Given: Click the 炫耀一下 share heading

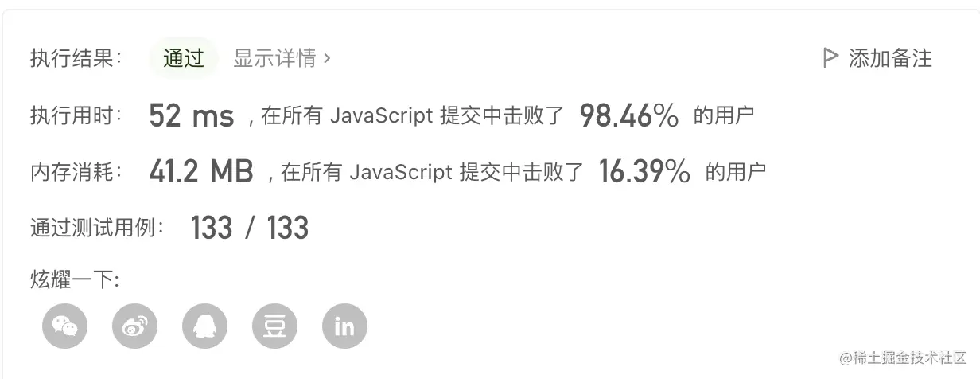Looking at the screenshot, I should pyautogui.click(x=74, y=279).
